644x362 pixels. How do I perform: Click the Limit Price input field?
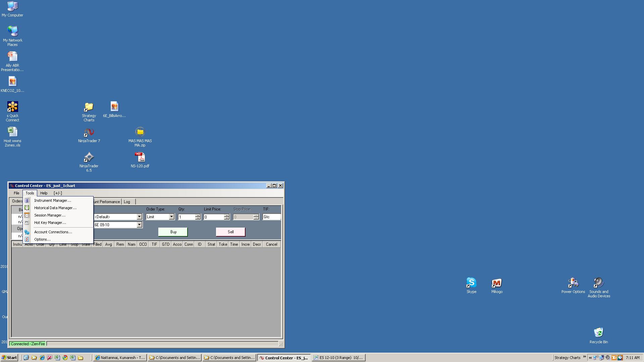click(x=214, y=217)
